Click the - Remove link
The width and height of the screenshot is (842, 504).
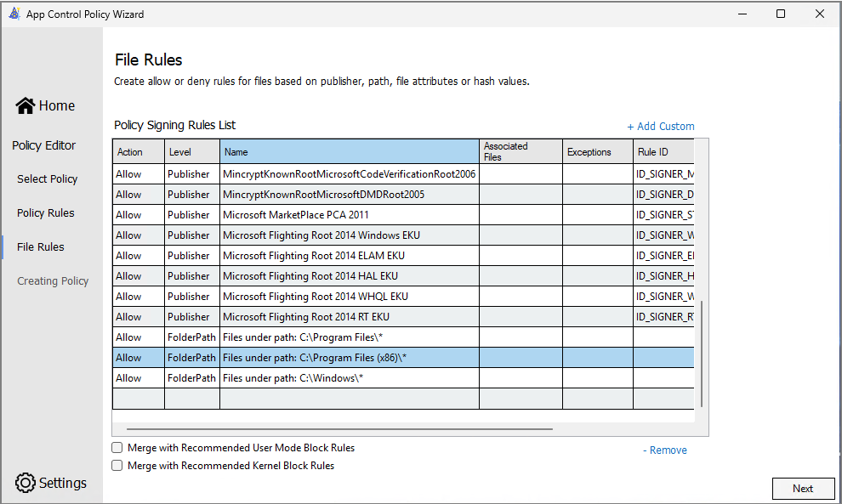(x=665, y=450)
